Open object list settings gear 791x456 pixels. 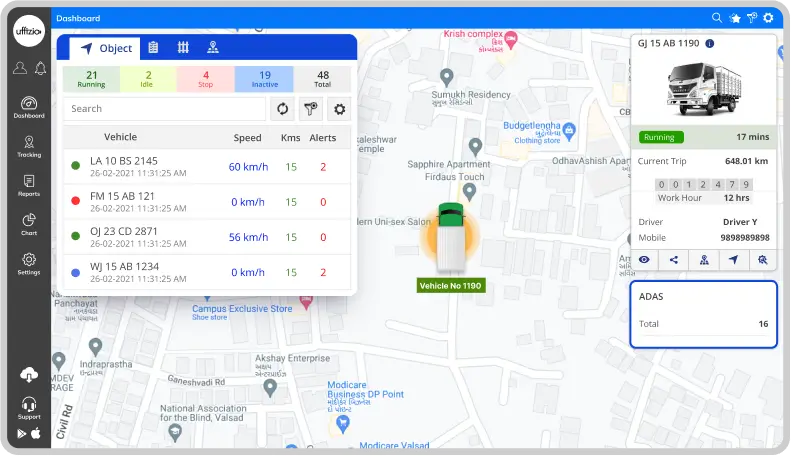tap(340, 109)
